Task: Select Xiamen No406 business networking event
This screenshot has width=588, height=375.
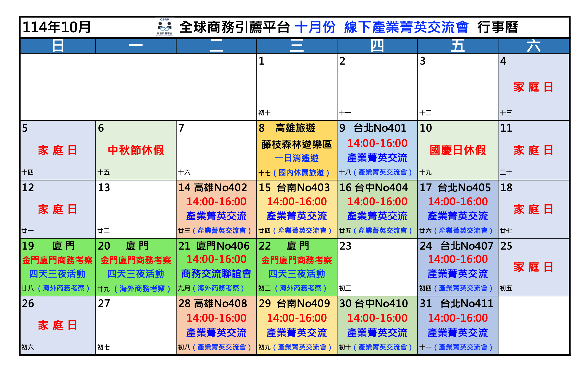Action: [x=216, y=267]
